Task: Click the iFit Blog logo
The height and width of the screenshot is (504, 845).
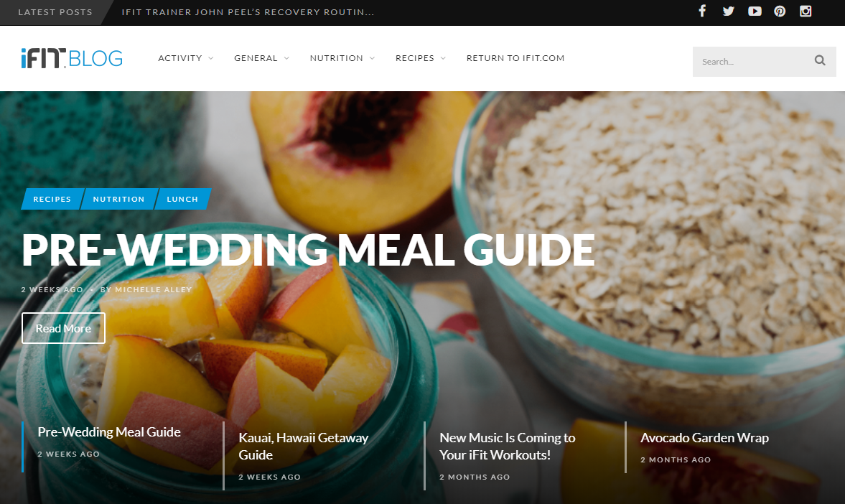Action: pyautogui.click(x=72, y=58)
